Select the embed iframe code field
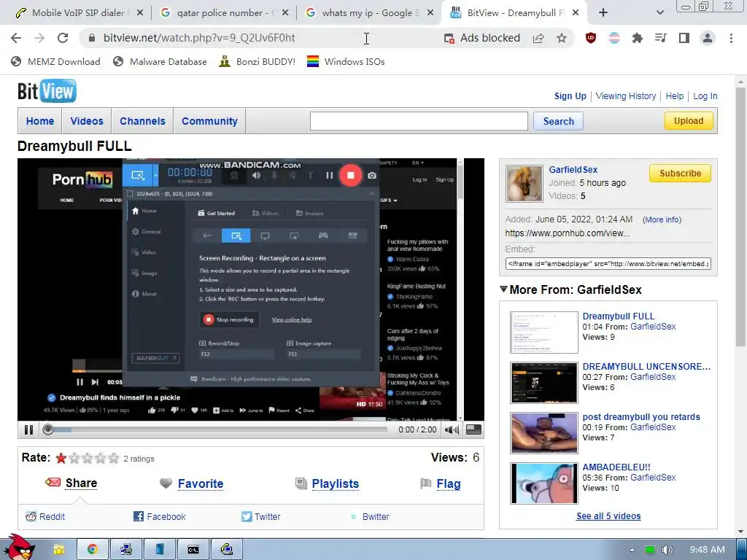 tap(608, 263)
